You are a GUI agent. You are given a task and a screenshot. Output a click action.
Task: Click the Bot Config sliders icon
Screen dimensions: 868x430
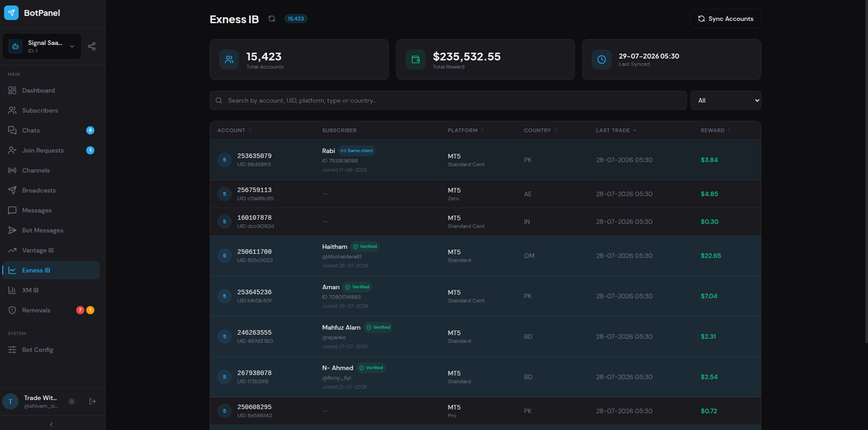(12, 350)
